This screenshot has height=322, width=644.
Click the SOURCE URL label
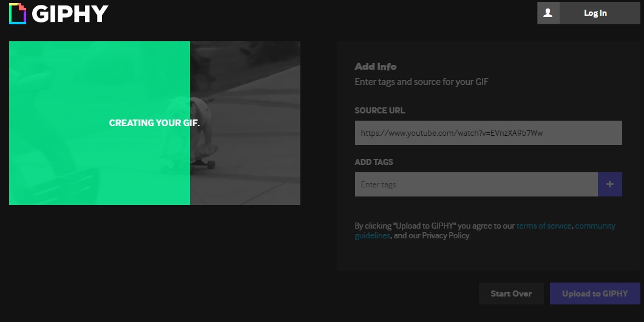pos(379,110)
